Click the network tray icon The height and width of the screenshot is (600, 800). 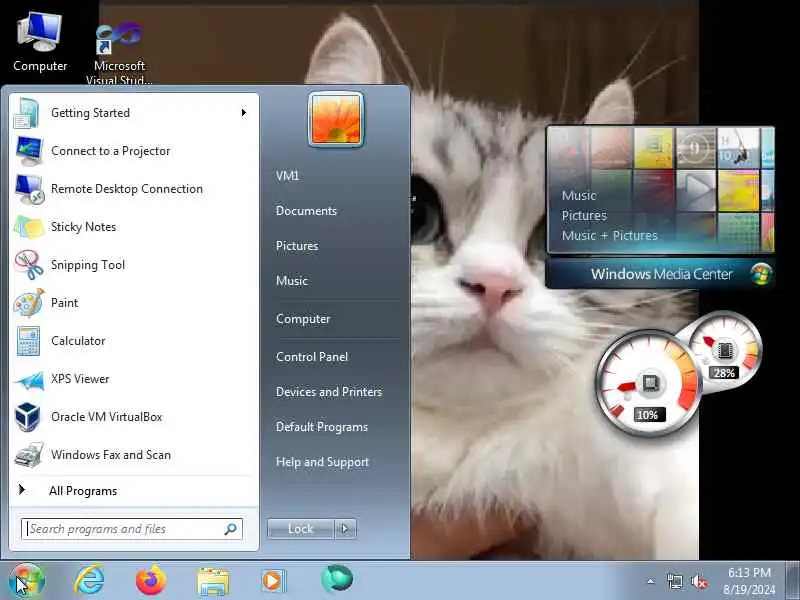674,581
